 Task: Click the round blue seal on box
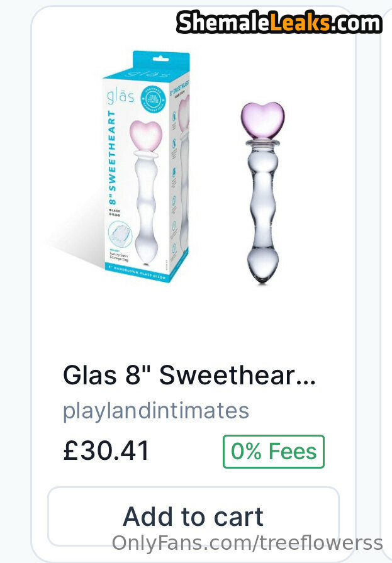point(153,98)
